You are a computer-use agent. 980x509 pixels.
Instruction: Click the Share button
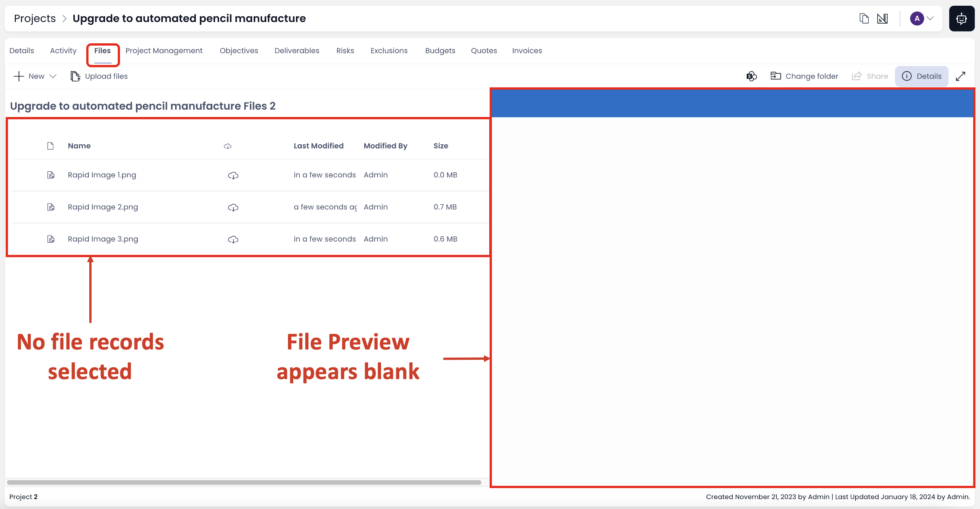(x=870, y=76)
